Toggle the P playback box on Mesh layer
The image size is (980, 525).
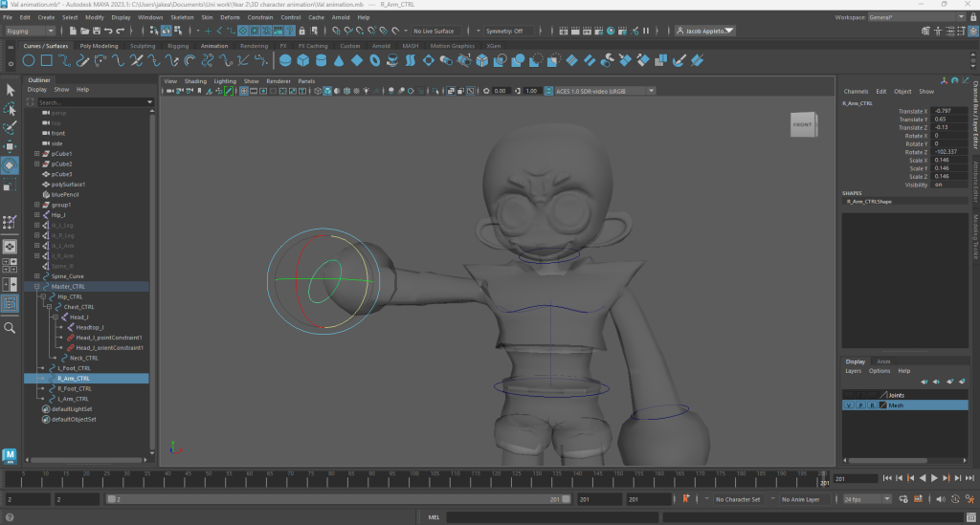point(859,405)
